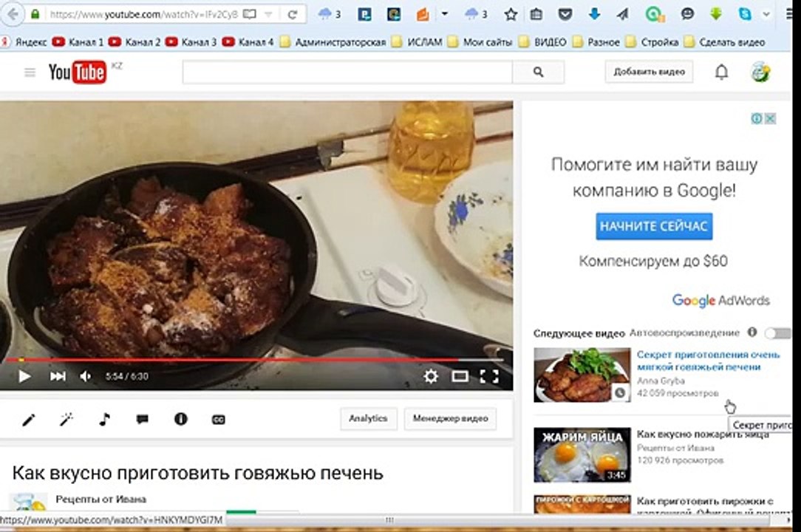The height and width of the screenshot is (532, 801).
Task: Add beef liver video to Watch Later
Action: point(620,392)
